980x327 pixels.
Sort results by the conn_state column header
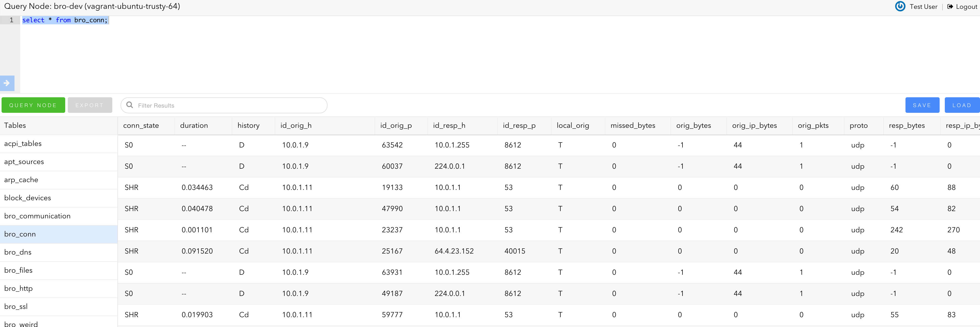click(141, 125)
